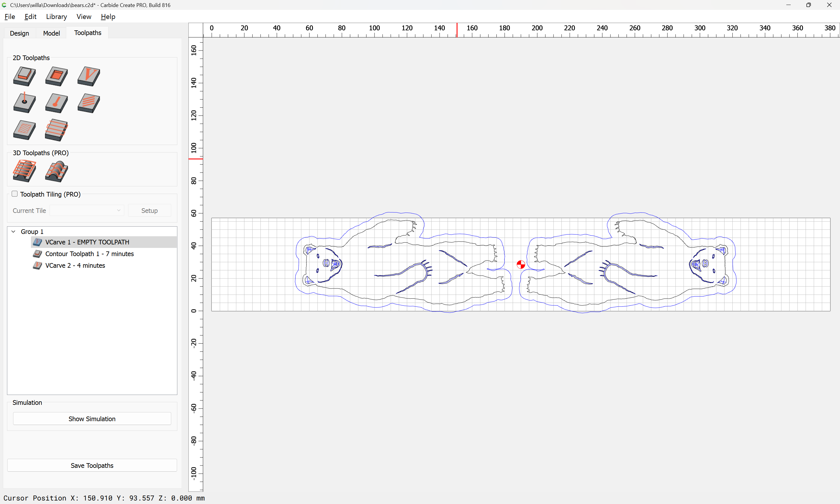This screenshot has height=504, width=840.
Task: Select Contour Toolpath 1 - 7 minutes row
Action: pos(104,254)
